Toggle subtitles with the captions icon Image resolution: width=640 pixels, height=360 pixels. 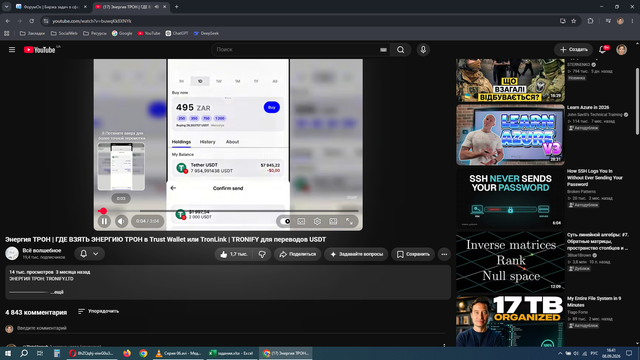click(301, 221)
